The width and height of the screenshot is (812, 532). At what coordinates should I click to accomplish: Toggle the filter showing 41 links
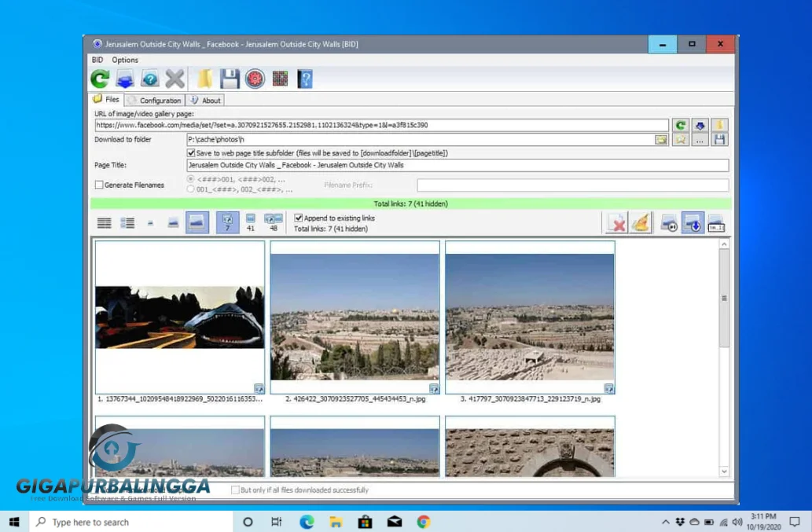251,222
